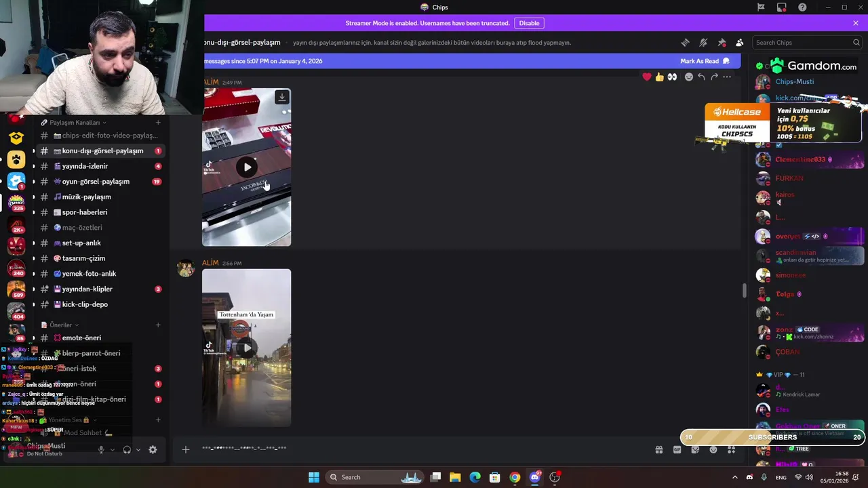Image resolution: width=868 pixels, height=488 pixels.
Task: Toggle the member list icon
Action: click(739, 42)
